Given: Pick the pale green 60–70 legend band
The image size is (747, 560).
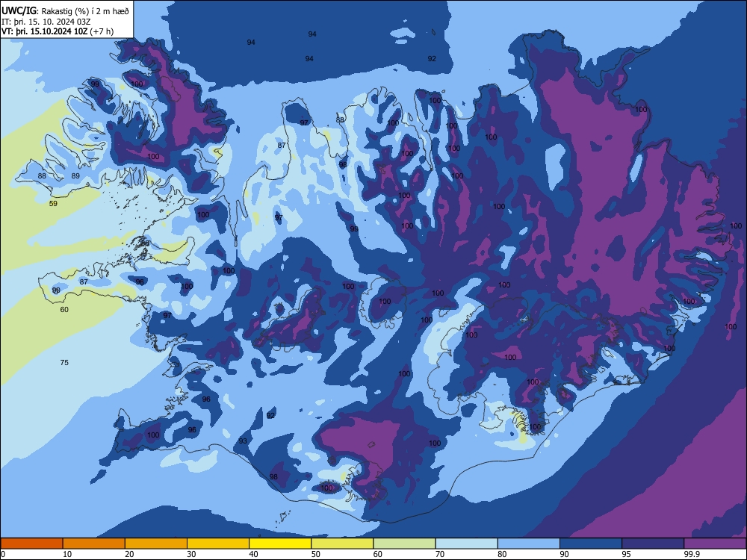Looking at the screenshot, I should [404, 544].
